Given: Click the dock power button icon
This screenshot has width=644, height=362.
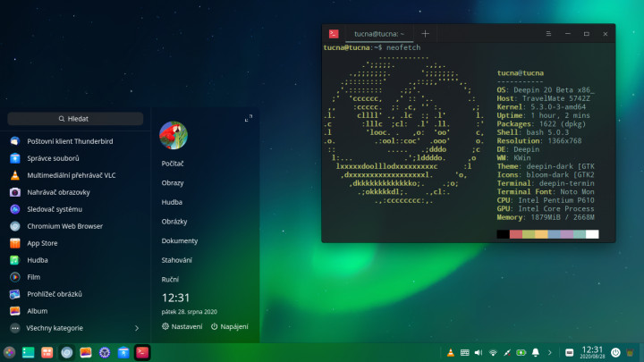Looking at the screenshot, I should click(615, 352).
